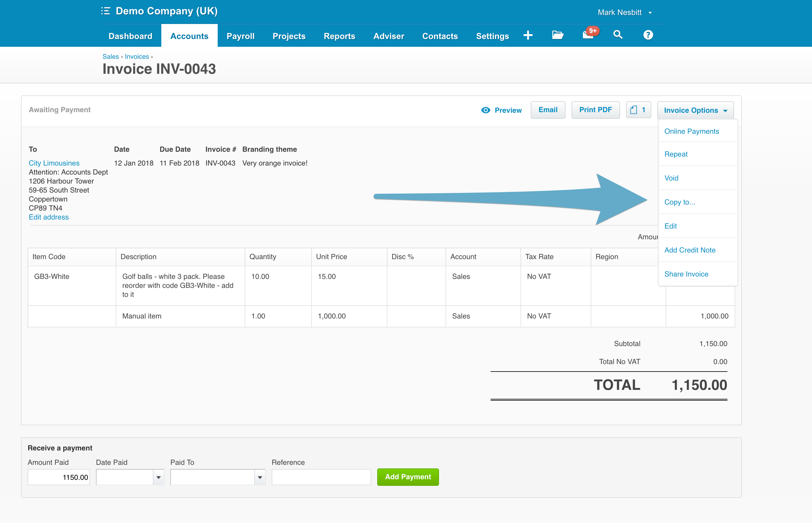Click inside the Reference input field
Screen dimensions: 812x523
point(321,477)
